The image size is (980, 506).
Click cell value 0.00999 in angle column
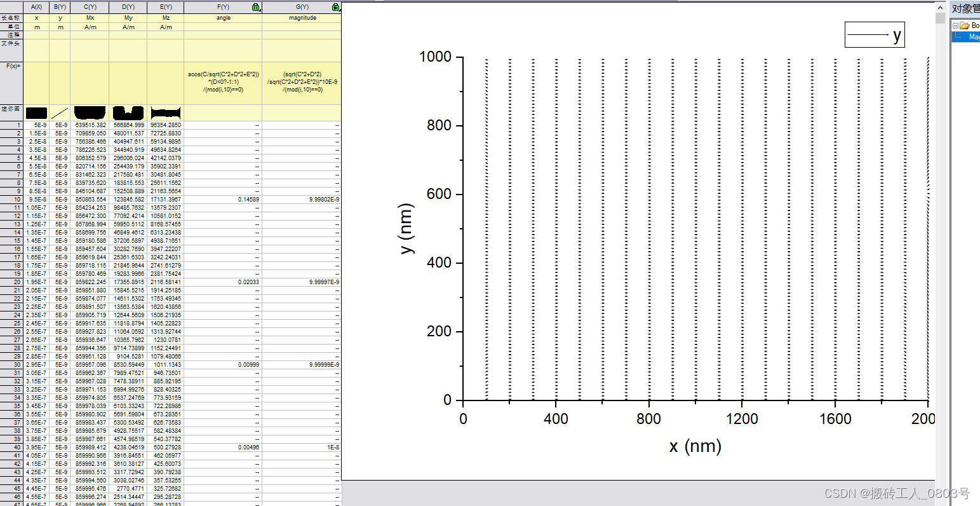pyautogui.click(x=223, y=364)
